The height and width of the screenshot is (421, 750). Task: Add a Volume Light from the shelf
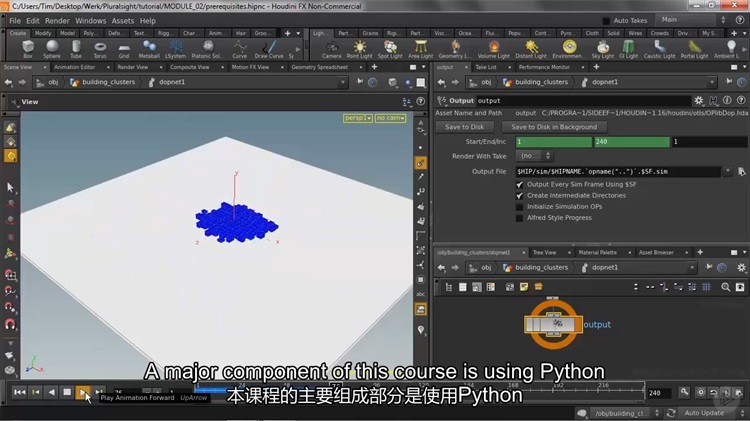coord(494,49)
